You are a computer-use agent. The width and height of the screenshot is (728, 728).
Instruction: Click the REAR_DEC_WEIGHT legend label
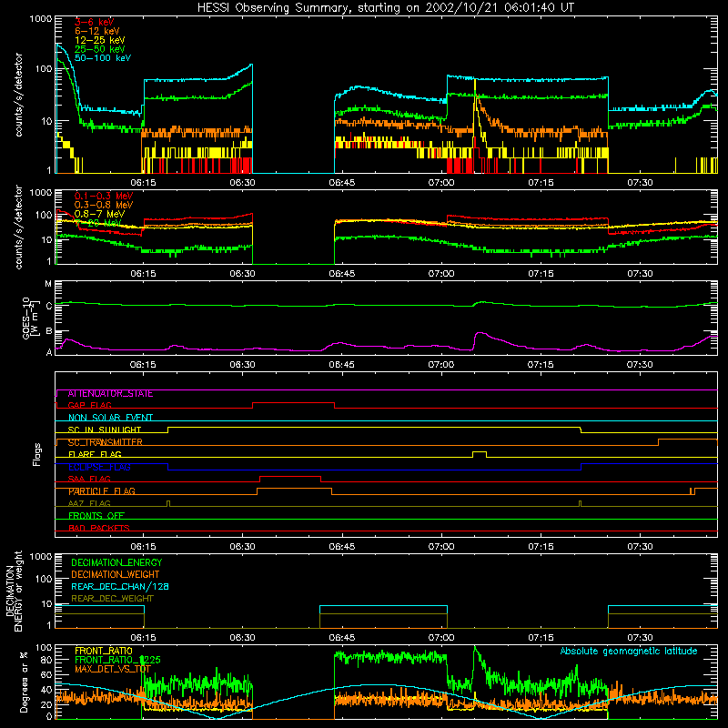pos(112,599)
